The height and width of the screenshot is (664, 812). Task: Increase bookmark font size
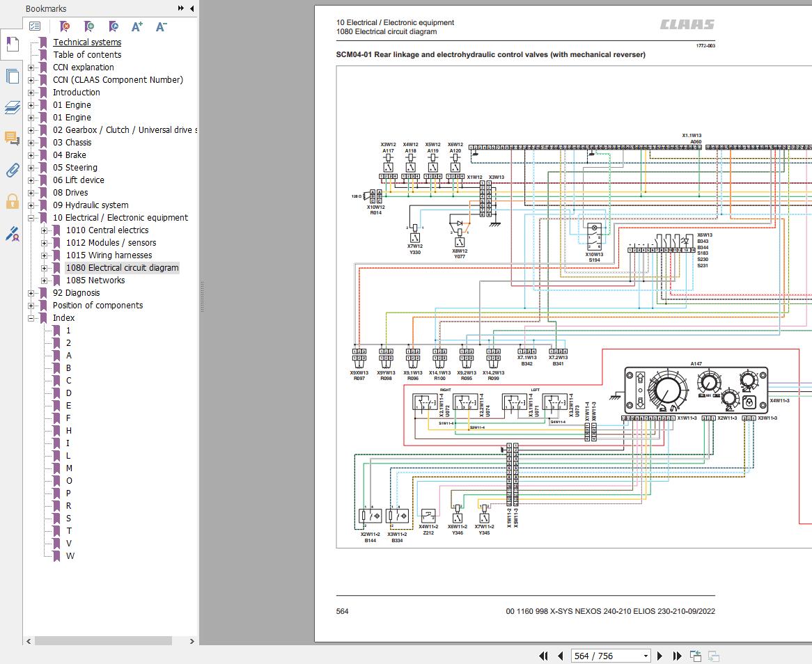[x=137, y=26]
